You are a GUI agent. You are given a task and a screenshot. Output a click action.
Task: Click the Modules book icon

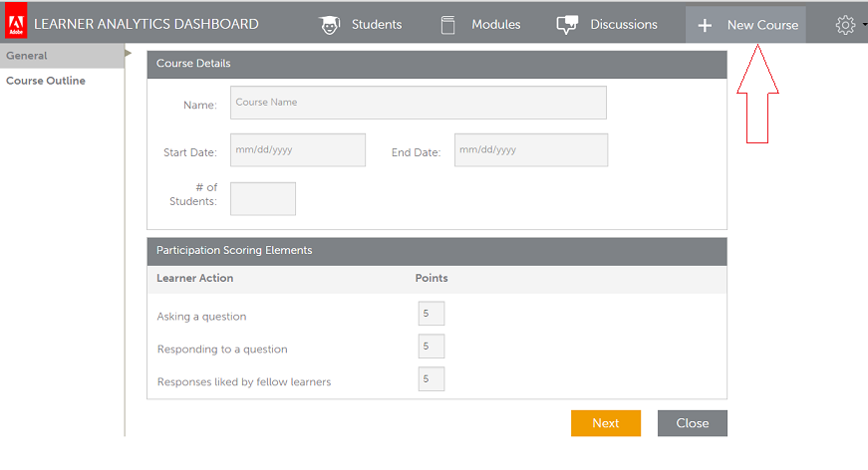(x=448, y=25)
